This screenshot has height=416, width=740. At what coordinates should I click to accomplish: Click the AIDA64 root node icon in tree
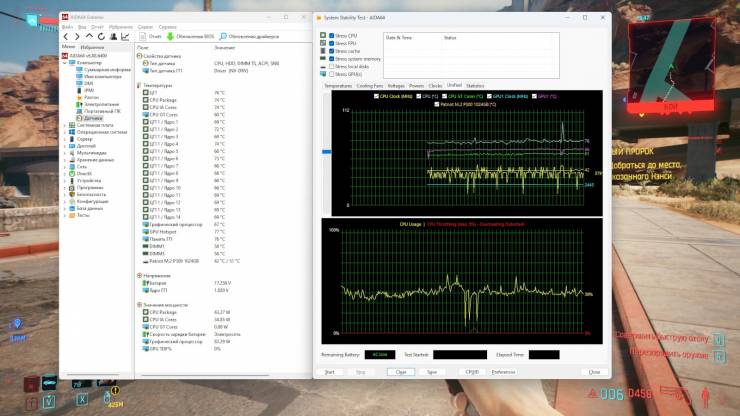(x=65, y=56)
